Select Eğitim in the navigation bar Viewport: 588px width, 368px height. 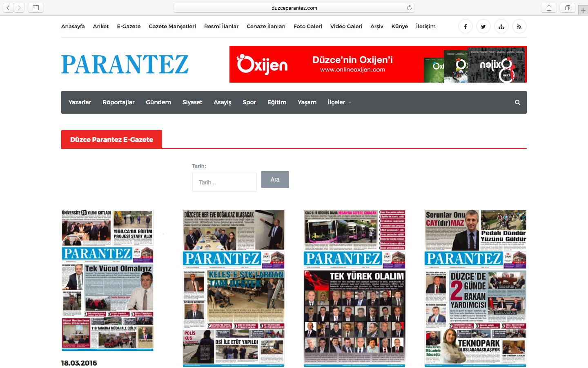point(277,102)
